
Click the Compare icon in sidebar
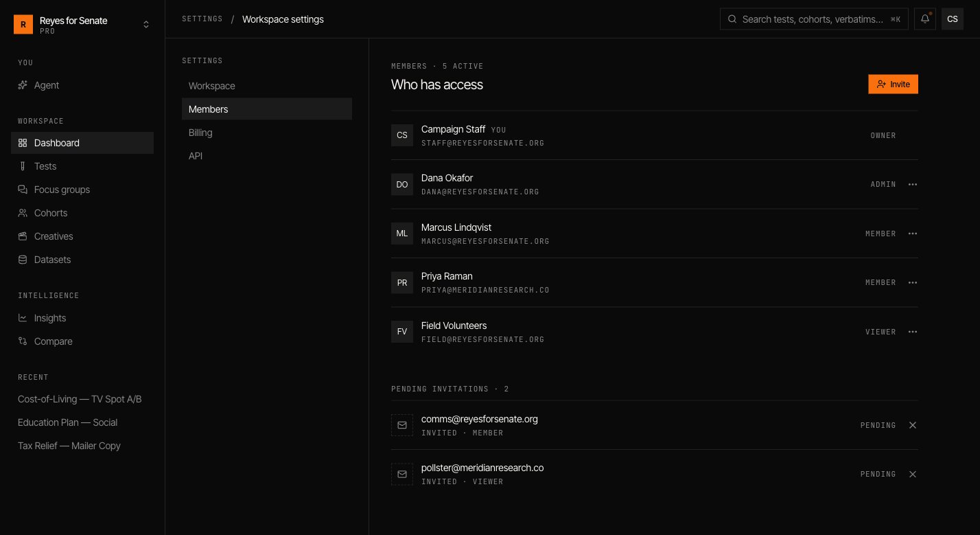pos(23,341)
